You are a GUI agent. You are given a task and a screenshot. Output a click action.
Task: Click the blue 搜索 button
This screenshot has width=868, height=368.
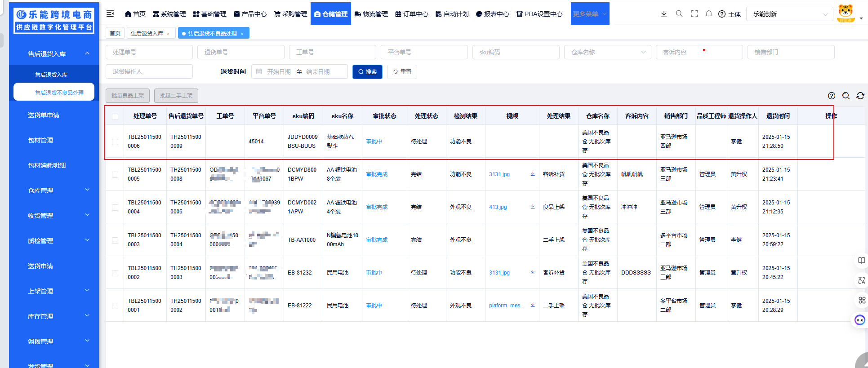(x=367, y=72)
